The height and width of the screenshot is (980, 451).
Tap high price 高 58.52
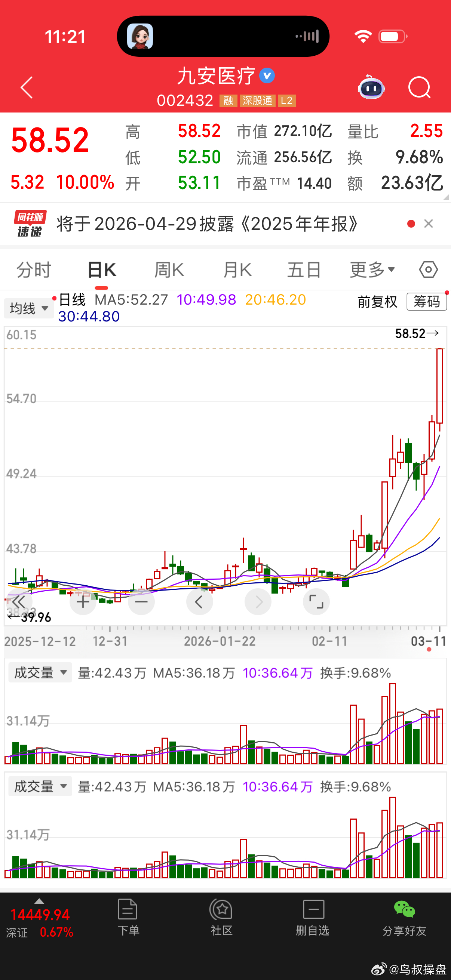[x=173, y=131]
